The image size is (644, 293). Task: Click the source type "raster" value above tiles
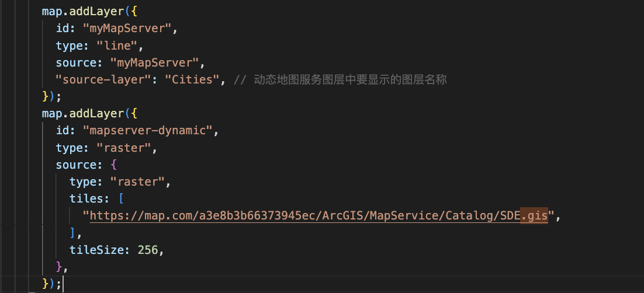pyautogui.click(x=137, y=182)
